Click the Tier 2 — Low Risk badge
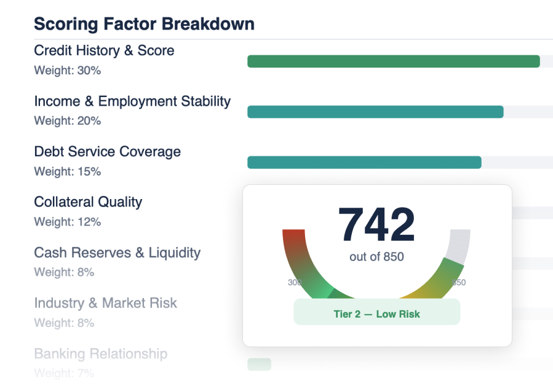Screen dimensions: 553x392 pos(376,313)
